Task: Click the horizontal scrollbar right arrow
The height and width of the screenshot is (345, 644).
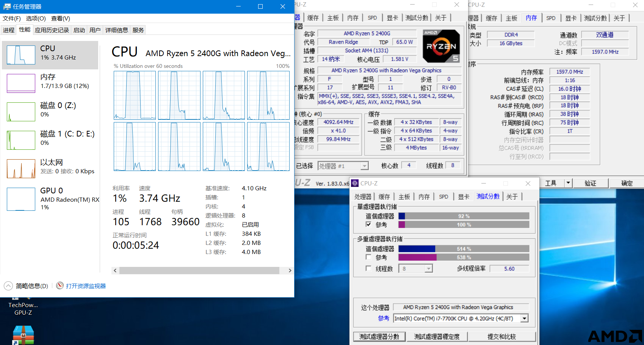Action: point(290,270)
